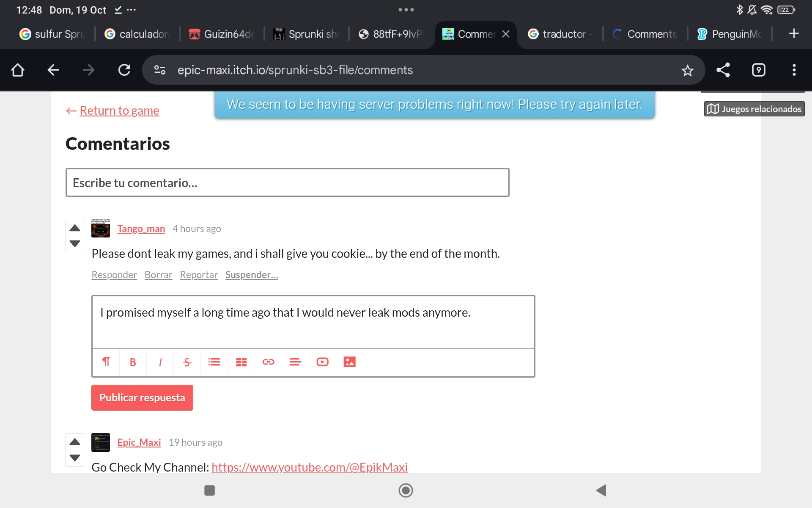Upvote Tango_man's comment

(x=75, y=228)
